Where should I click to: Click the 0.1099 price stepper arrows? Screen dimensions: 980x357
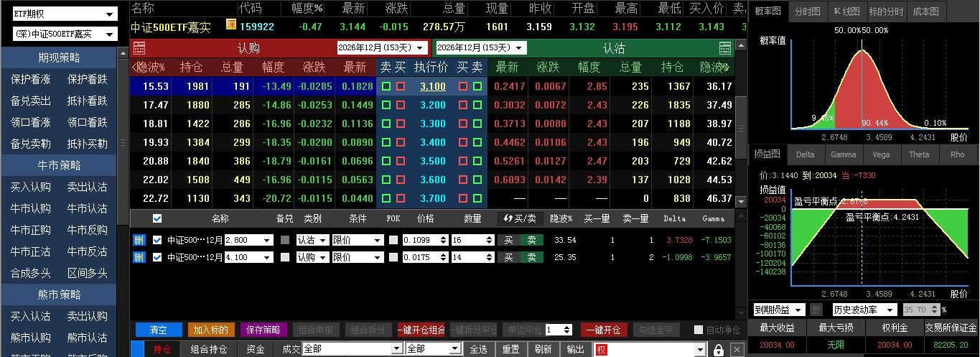coord(443,240)
